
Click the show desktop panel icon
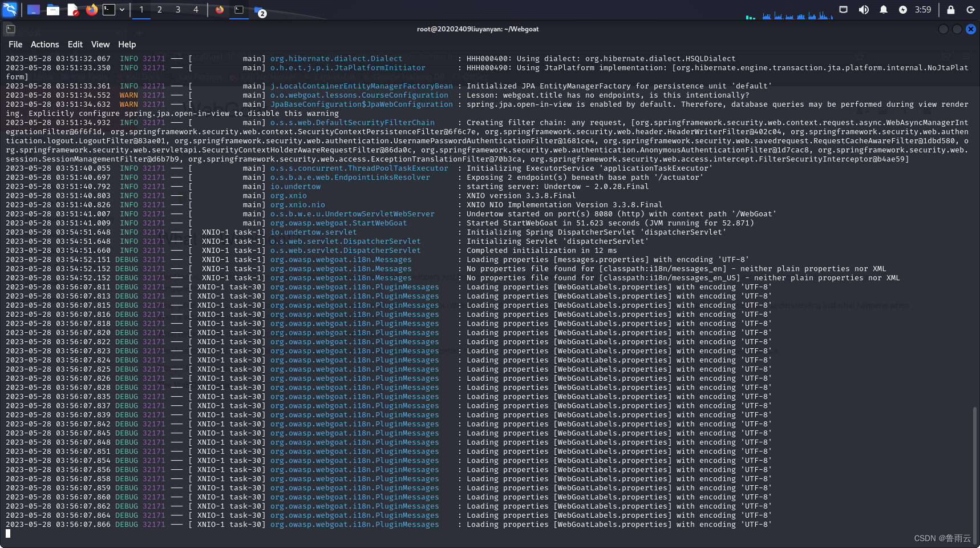(34, 10)
